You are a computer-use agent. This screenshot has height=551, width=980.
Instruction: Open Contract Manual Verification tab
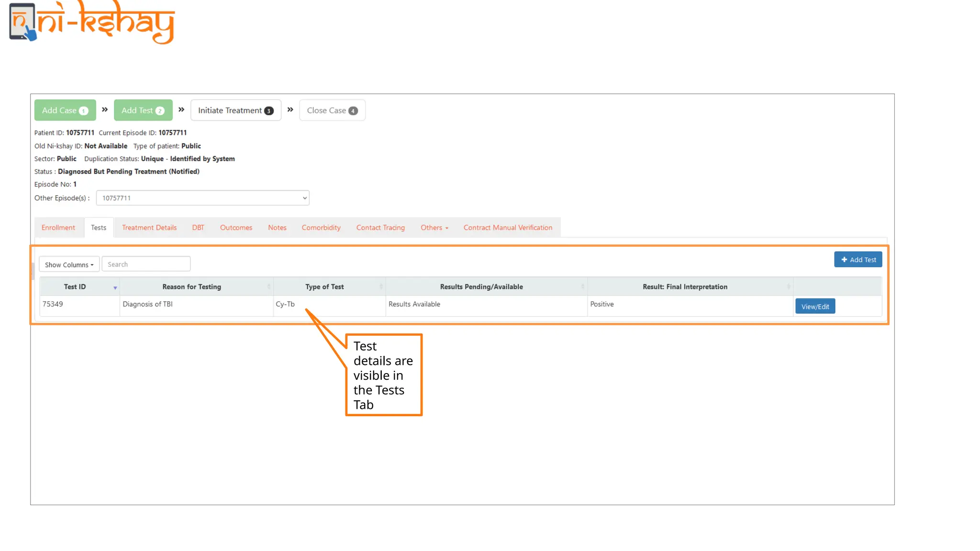[x=508, y=228]
